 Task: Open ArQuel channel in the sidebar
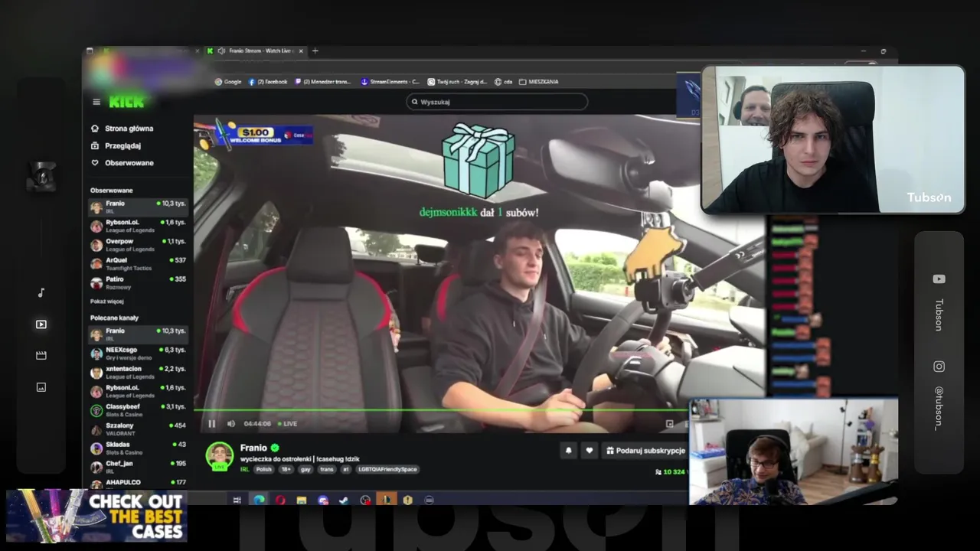point(138,264)
